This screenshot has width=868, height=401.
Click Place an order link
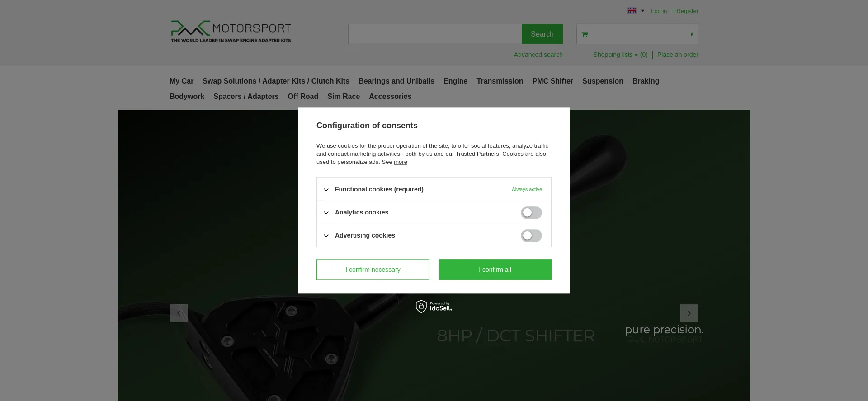point(678,55)
